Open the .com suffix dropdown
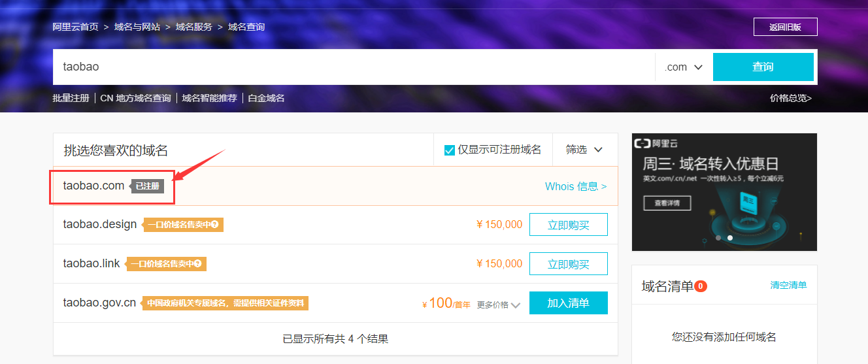This screenshot has height=364, width=868. pyautogui.click(x=684, y=67)
